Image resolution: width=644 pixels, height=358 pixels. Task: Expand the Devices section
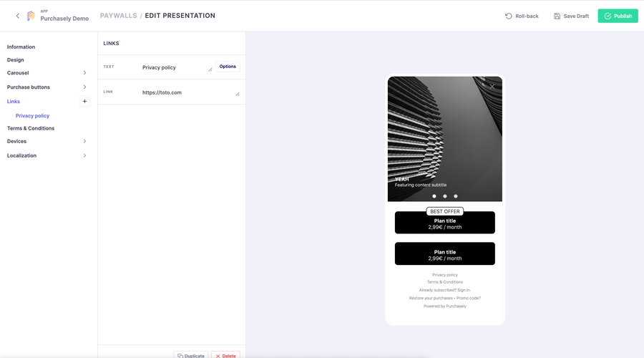tap(84, 142)
